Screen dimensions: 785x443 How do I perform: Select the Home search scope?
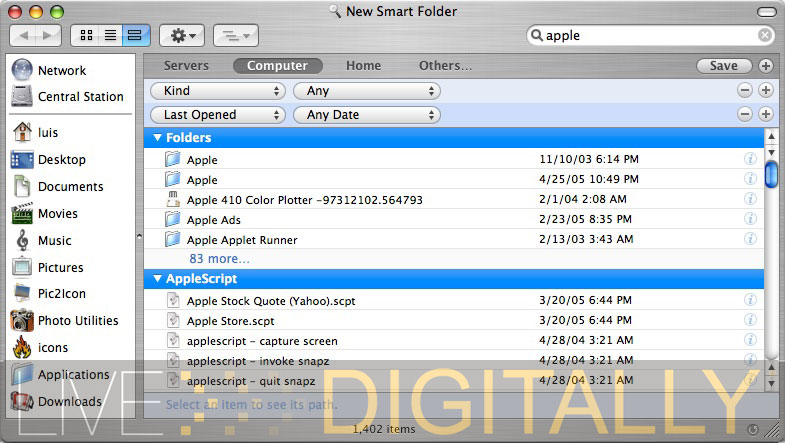point(363,66)
